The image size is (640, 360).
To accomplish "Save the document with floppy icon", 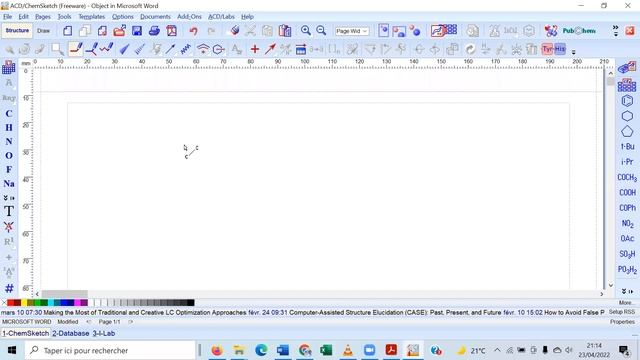I will pyautogui.click(x=137, y=31).
